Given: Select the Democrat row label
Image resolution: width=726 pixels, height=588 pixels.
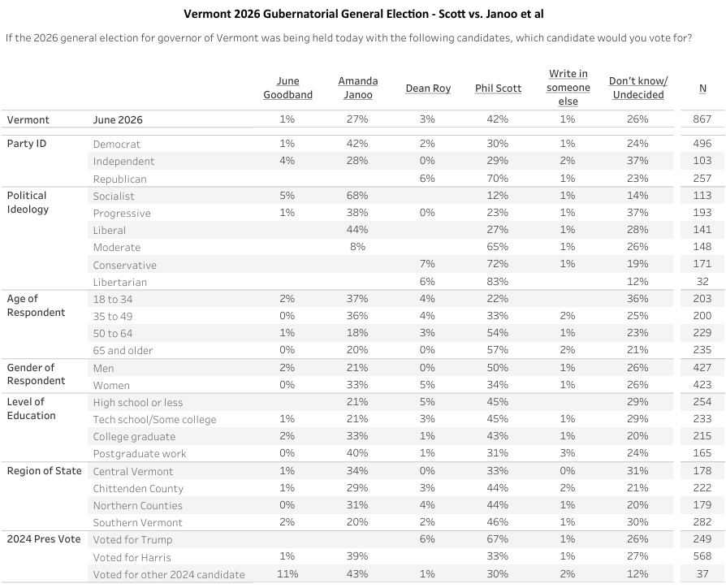Looking at the screenshot, I should click(x=117, y=144).
